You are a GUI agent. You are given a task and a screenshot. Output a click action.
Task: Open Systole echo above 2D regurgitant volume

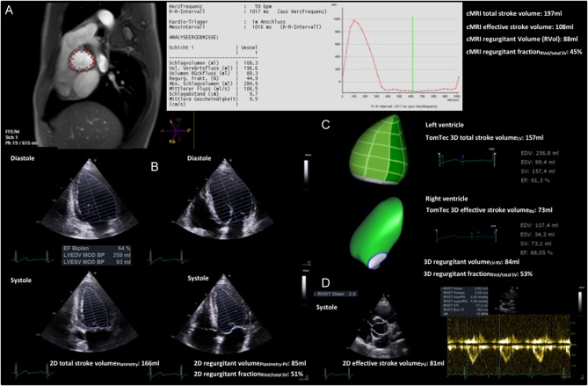click(x=224, y=315)
